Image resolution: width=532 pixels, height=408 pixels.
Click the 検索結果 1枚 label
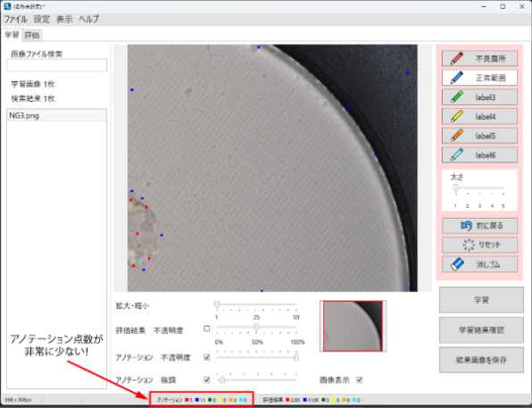coord(33,98)
